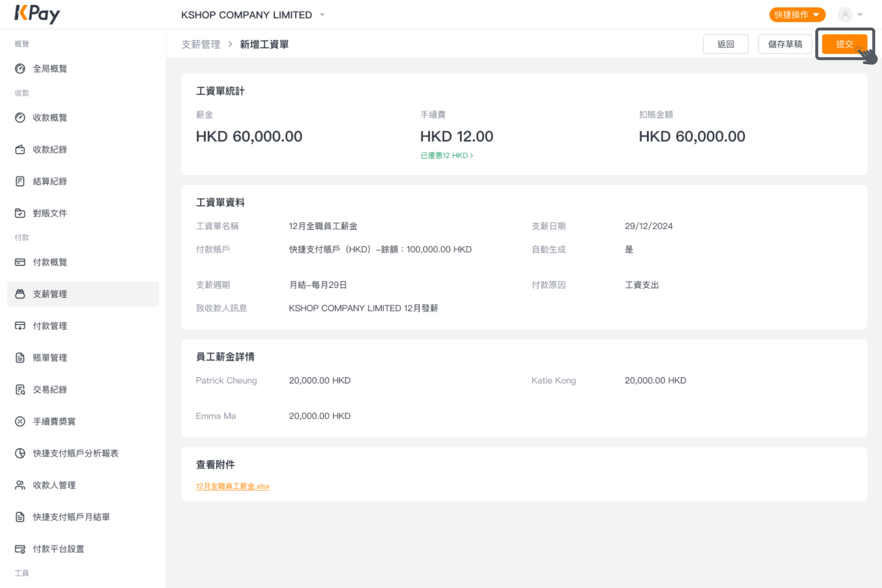Open 賬單管理 menu item
The image size is (882, 588).
[50, 358]
